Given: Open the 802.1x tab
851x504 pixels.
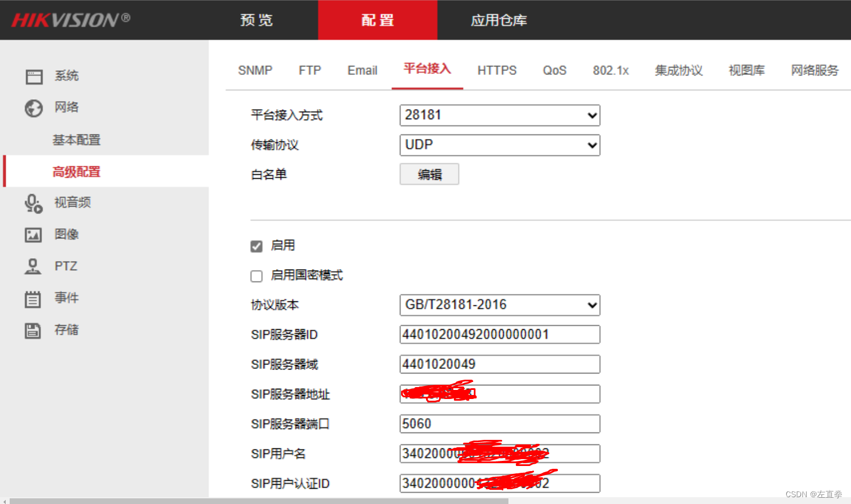Looking at the screenshot, I should pos(611,70).
